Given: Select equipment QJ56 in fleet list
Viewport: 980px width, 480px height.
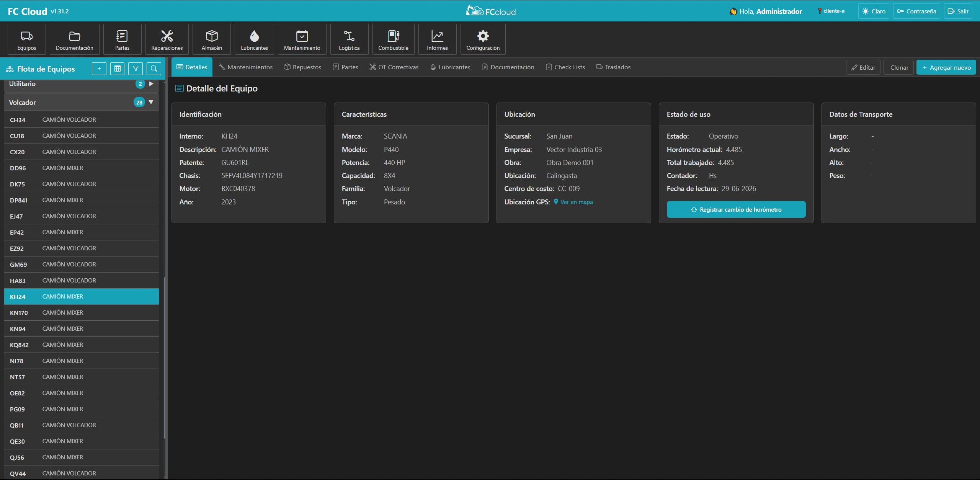Looking at the screenshot, I should (81, 457).
